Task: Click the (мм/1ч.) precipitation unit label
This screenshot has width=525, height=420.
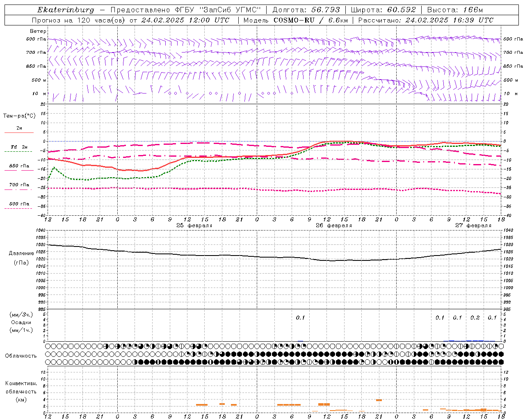Action: pos(21,330)
